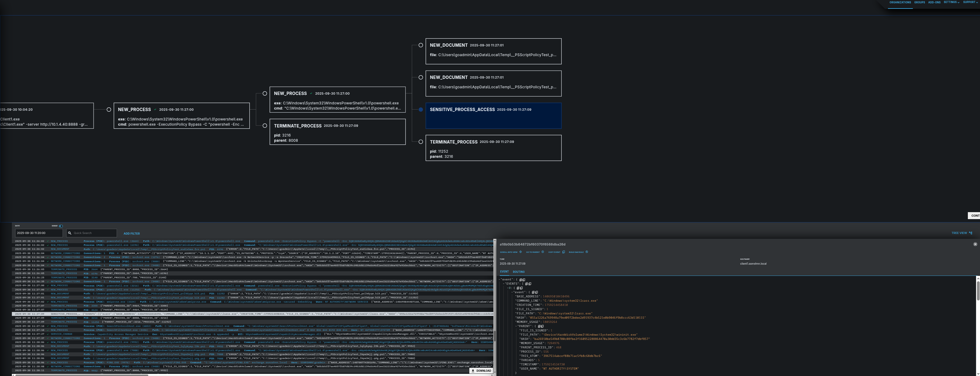Click the Scroll Into View target icon

520,252
